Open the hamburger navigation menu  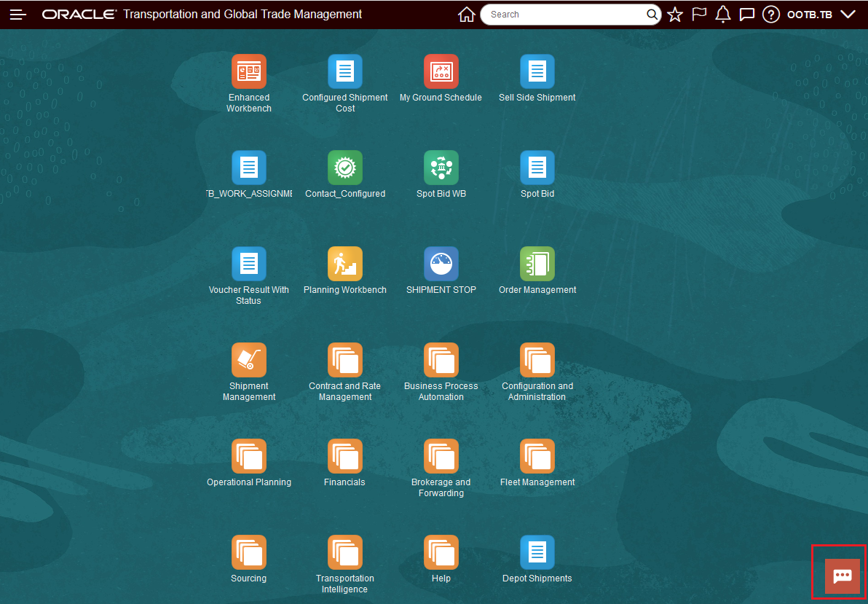pyautogui.click(x=17, y=15)
